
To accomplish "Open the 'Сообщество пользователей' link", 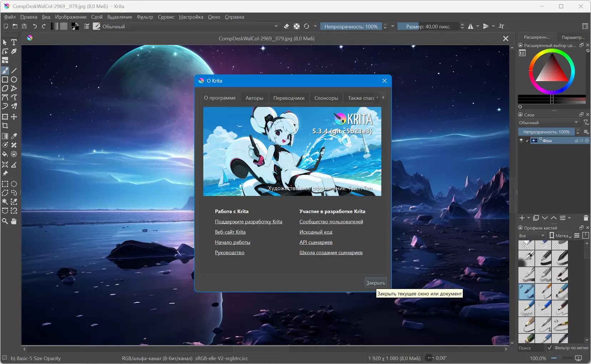I will pyautogui.click(x=331, y=222).
